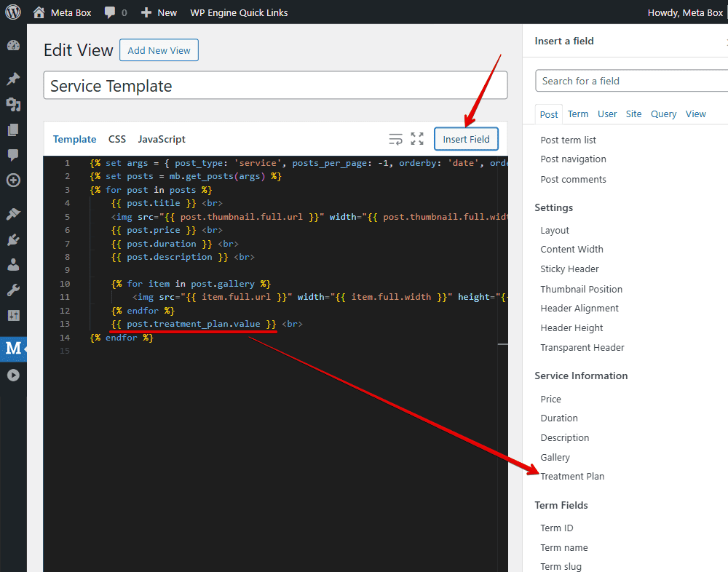Select the Site tab in field panel
Image resolution: width=728 pixels, height=572 pixels.
634,114
